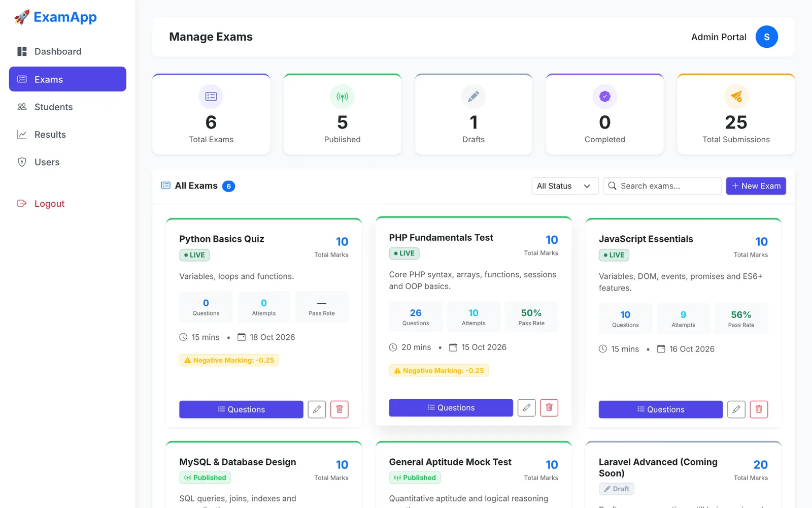This screenshot has height=508, width=812.
Task: Click Negative Marking warning on PHP Fundamentals Test
Action: pos(439,371)
